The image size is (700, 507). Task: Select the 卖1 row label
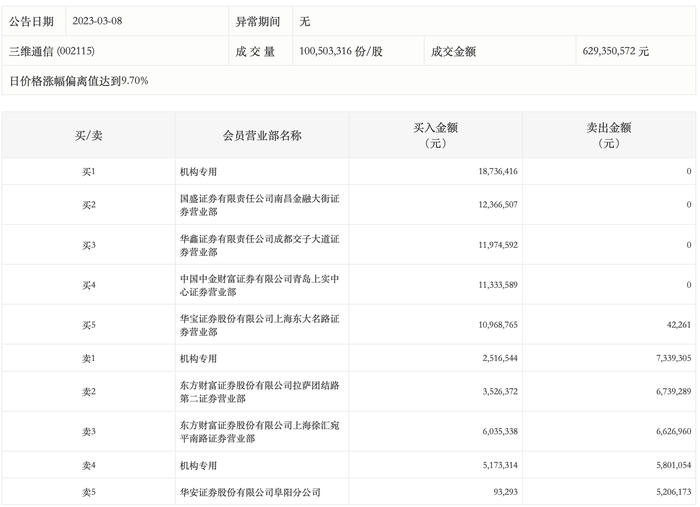(88, 358)
